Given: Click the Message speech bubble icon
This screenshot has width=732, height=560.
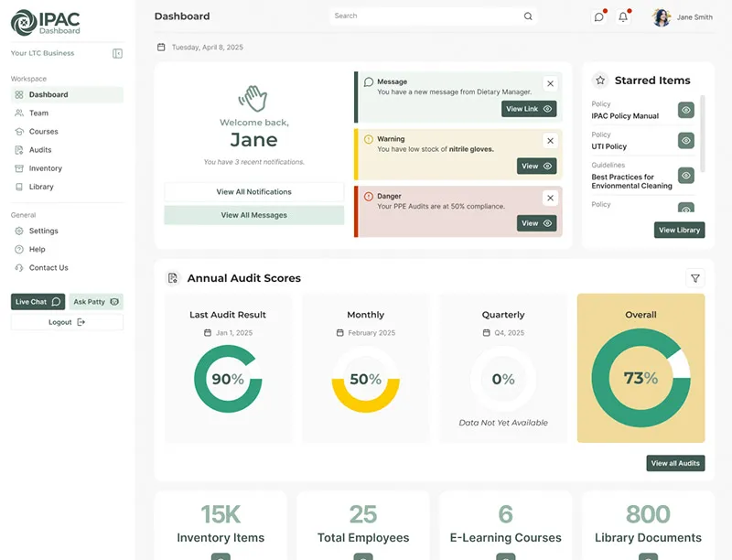Looking at the screenshot, I should pyautogui.click(x=369, y=82).
